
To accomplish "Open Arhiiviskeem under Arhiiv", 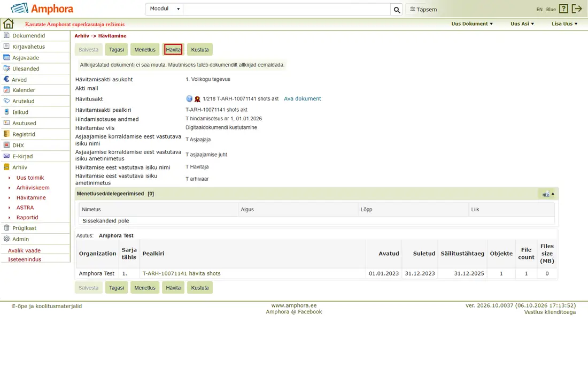I will [33, 188].
